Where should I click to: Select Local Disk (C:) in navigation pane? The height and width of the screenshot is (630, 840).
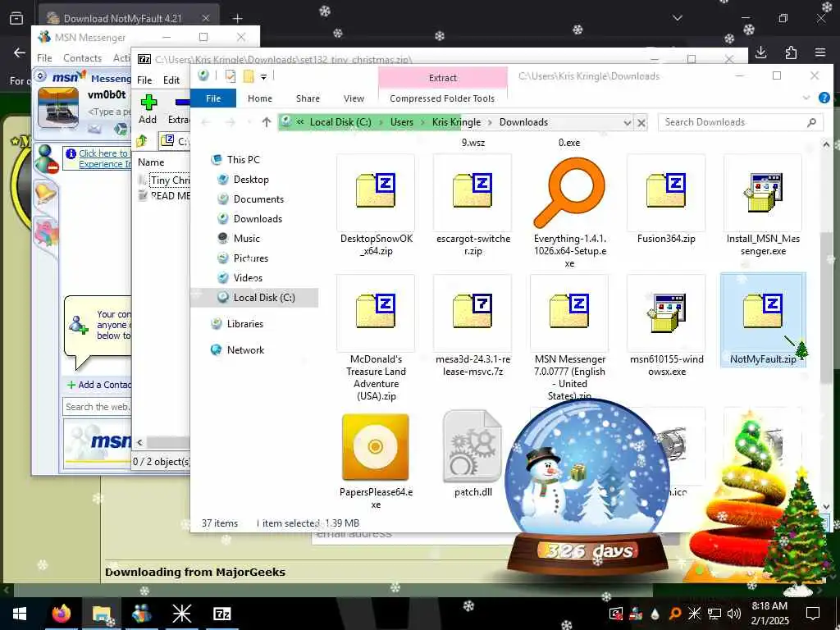tap(256, 297)
